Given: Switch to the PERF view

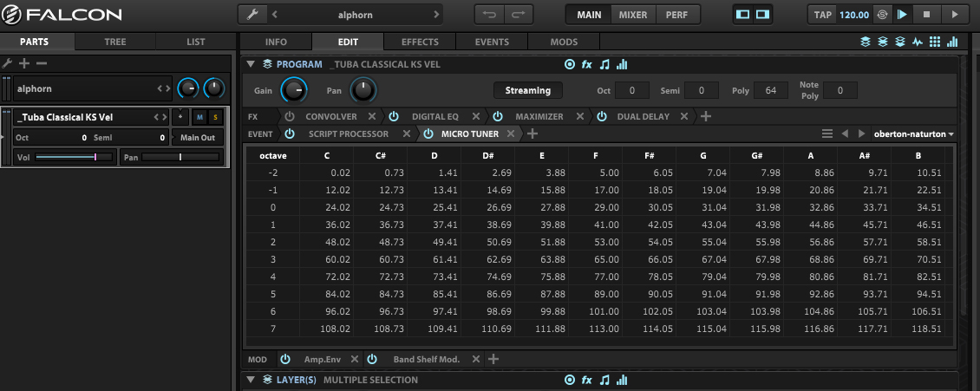Looking at the screenshot, I should point(675,15).
